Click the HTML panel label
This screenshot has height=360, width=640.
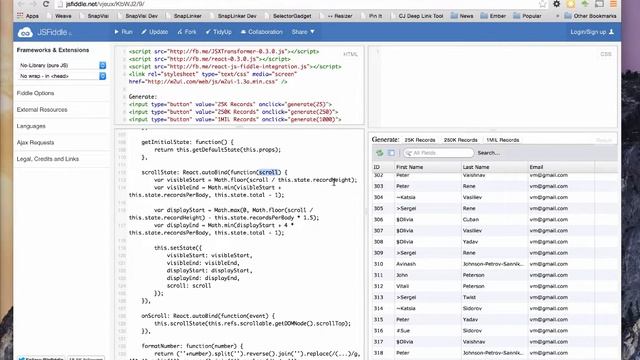point(350,54)
